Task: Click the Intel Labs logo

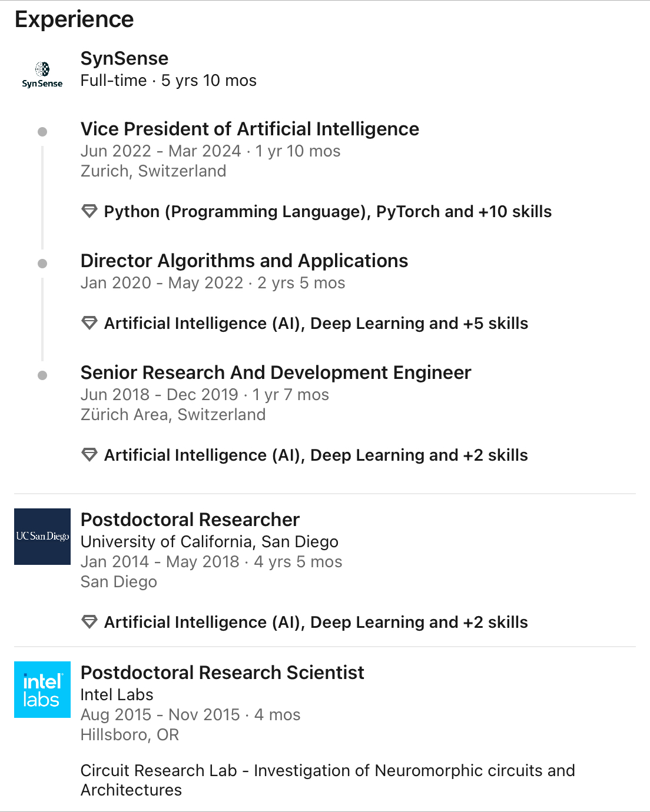Action: click(x=42, y=690)
